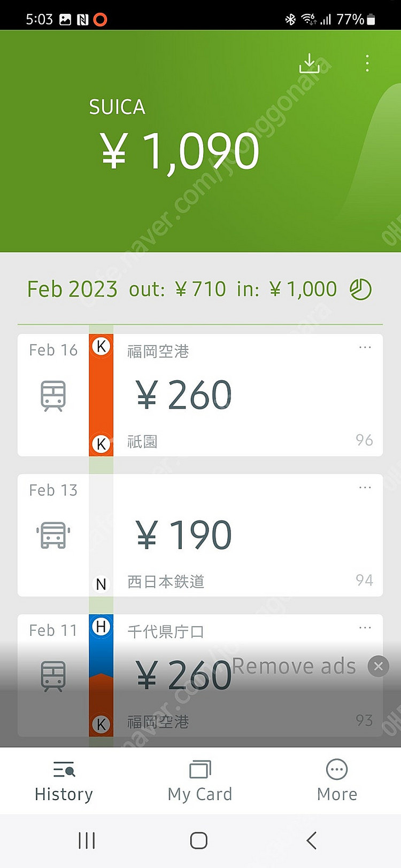The width and height of the screenshot is (401, 868).
Task: Open the monthly pie chart statistics icon
Action: coord(360,289)
